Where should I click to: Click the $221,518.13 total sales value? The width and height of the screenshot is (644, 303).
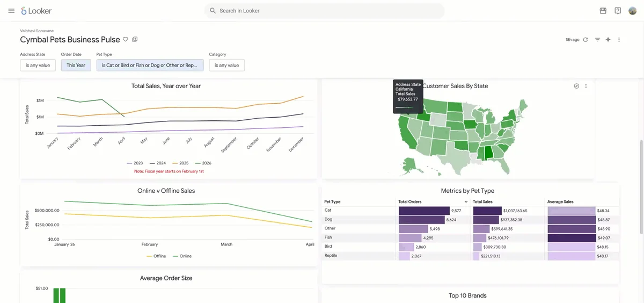coord(491,256)
